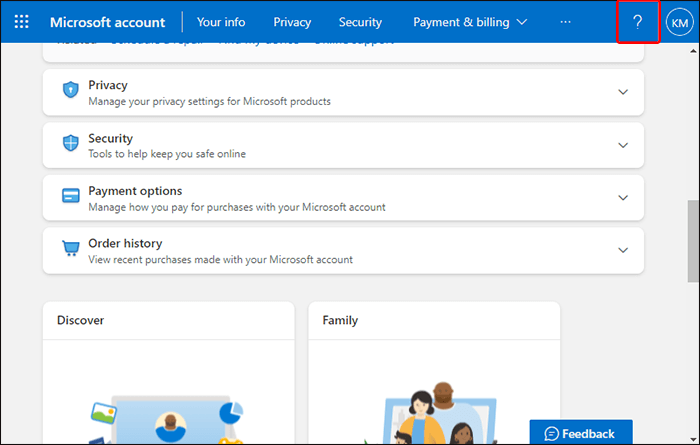Image resolution: width=700 pixels, height=445 pixels.
Task: Click the Security shield icon
Action: click(71, 143)
